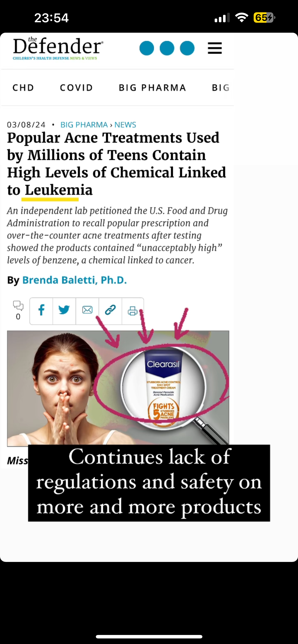Image resolution: width=298 pixels, height=644 pixels.
Task: Email the article with envelope icon
Action: [x=87, y=311]
